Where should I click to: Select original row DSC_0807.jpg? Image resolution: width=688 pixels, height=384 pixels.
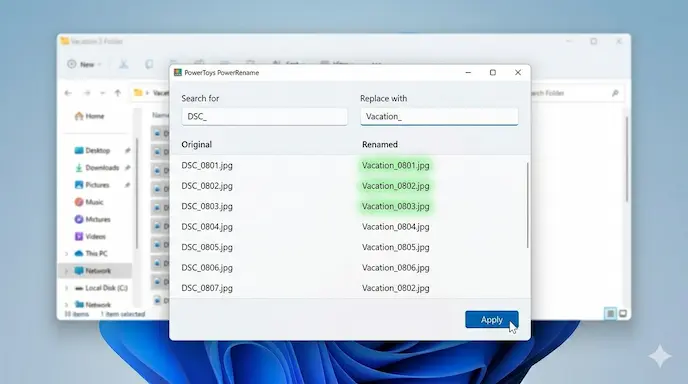click(207, 288)
